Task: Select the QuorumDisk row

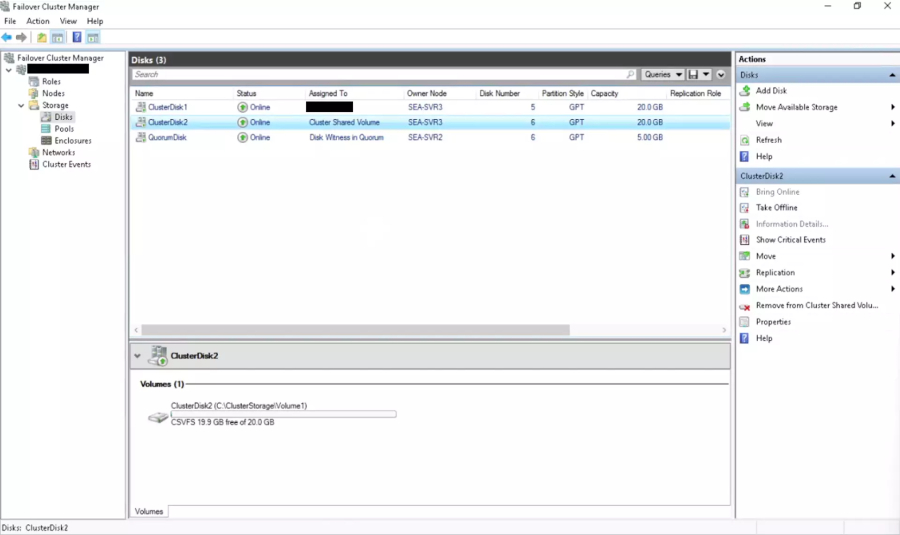Action: point(167,138)
